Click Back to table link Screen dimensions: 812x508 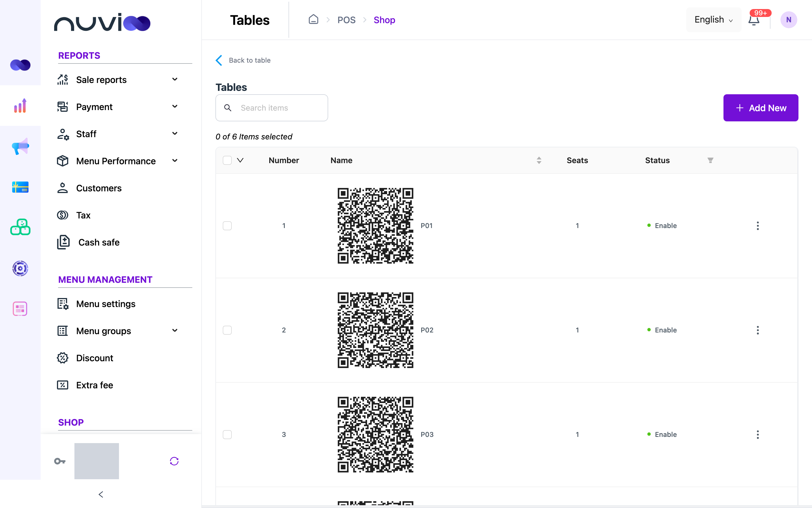249,60
